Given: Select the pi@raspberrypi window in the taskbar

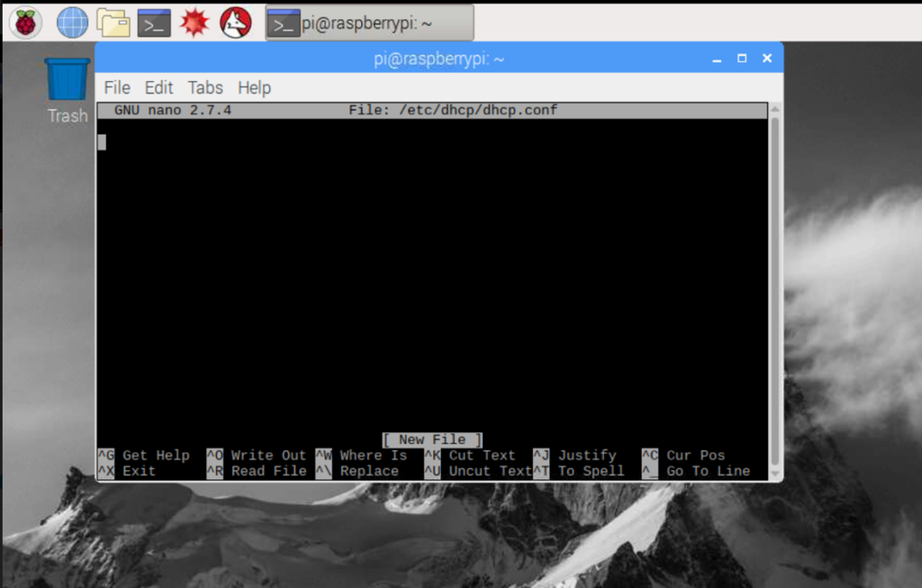Looking at the screenshot, I should point(369,22).
